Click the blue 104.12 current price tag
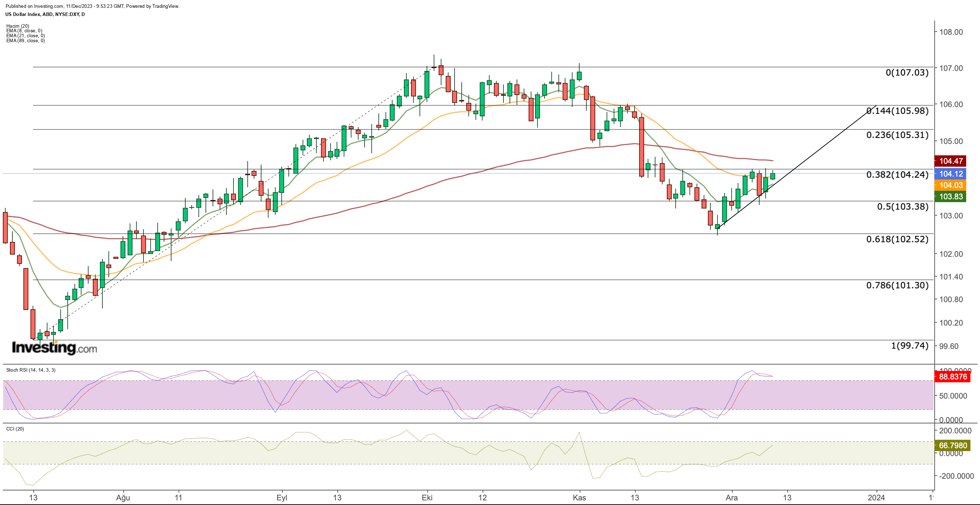Viewport: 980px width, 505px height. [951, 174]
